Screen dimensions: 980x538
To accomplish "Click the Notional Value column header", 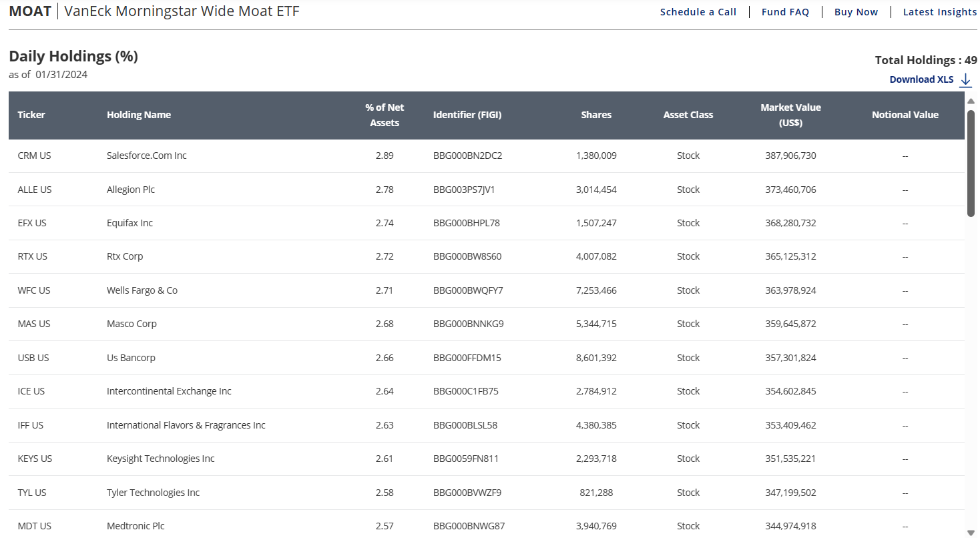I will (x=905, y=115).
